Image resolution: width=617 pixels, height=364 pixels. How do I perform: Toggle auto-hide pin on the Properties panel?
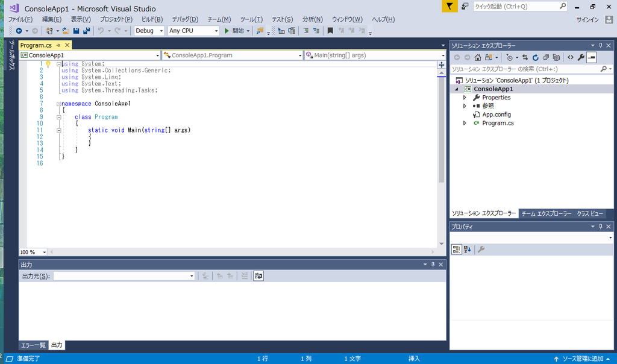click(601, 227)
